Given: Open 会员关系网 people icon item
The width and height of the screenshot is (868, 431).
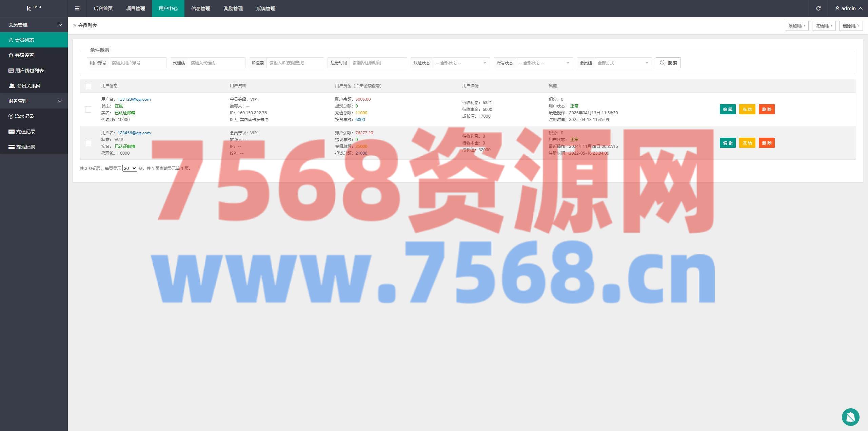Looking at the screenshot, I should tap(28, 86).
